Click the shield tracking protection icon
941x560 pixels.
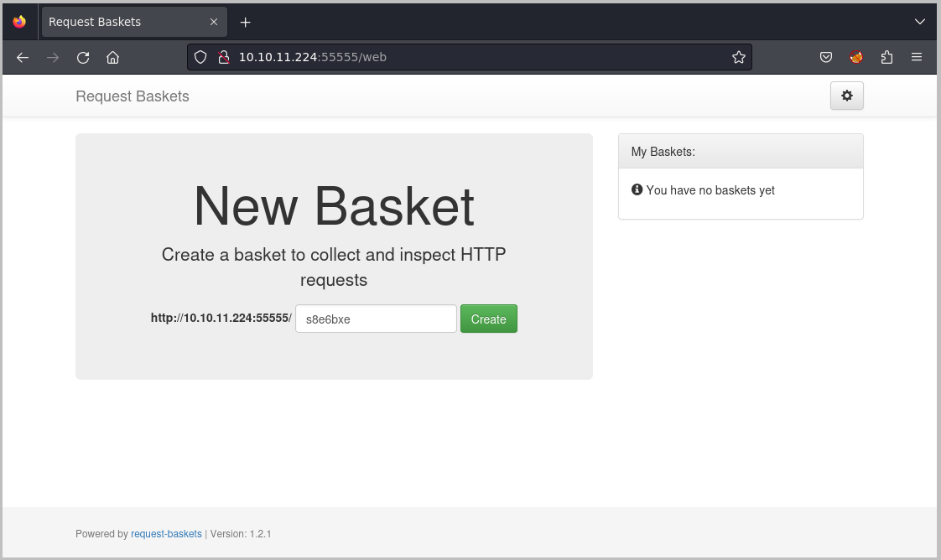pos(200,57)
